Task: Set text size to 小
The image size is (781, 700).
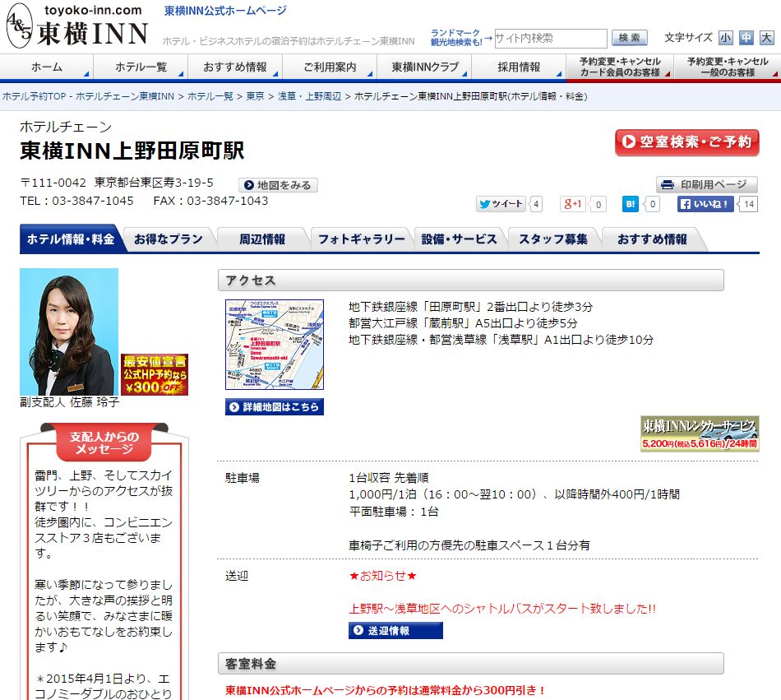Action: [x=726, y=37]
